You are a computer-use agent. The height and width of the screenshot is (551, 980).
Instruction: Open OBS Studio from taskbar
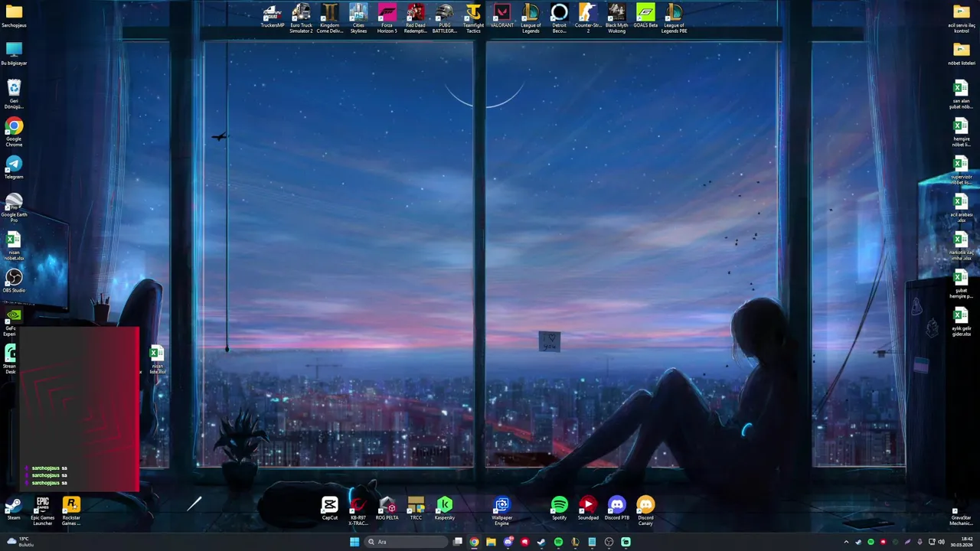(x=609, y=542)
